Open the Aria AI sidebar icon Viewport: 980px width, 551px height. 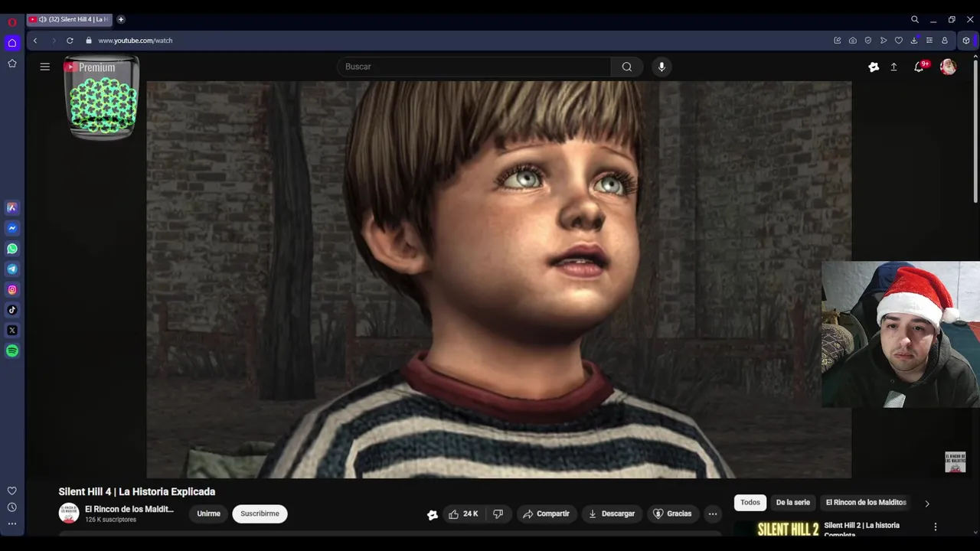tap(12, 207)
